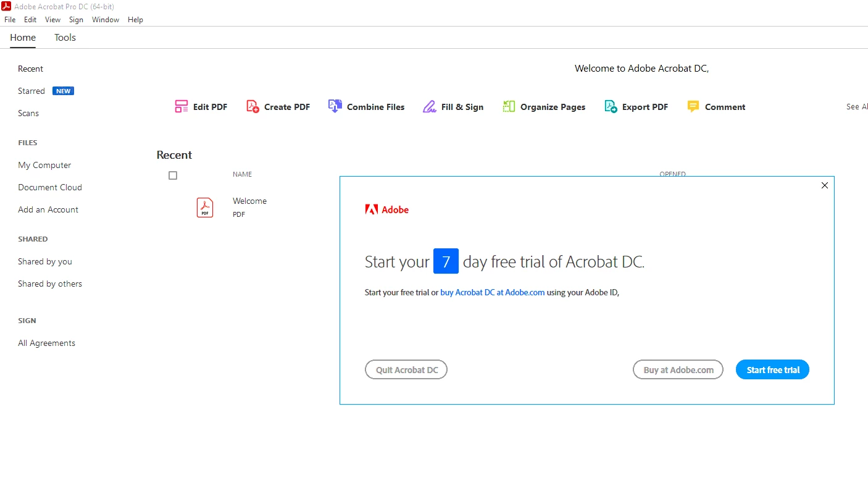
Task: Click the Welcome PDF file icon
Action: 205,208
